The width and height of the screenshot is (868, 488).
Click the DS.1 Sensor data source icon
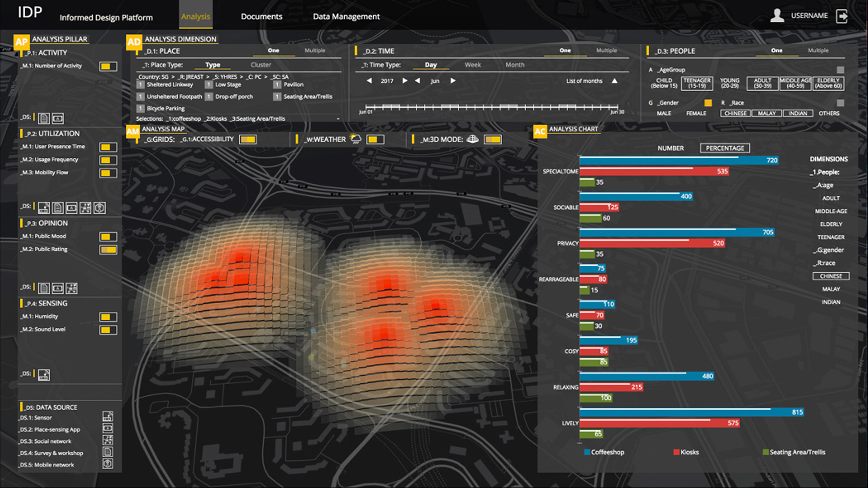[x=107, y=417]
